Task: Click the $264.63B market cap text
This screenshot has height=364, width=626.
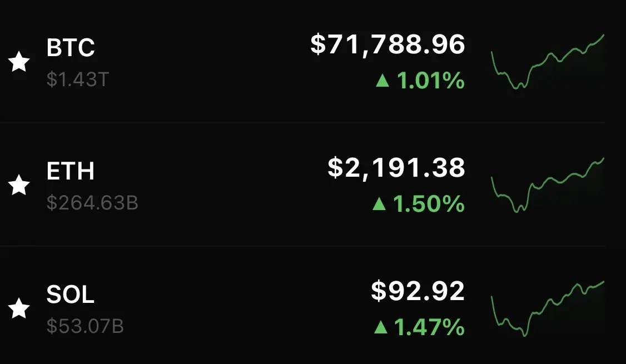Action: click(x=92, y=203)
